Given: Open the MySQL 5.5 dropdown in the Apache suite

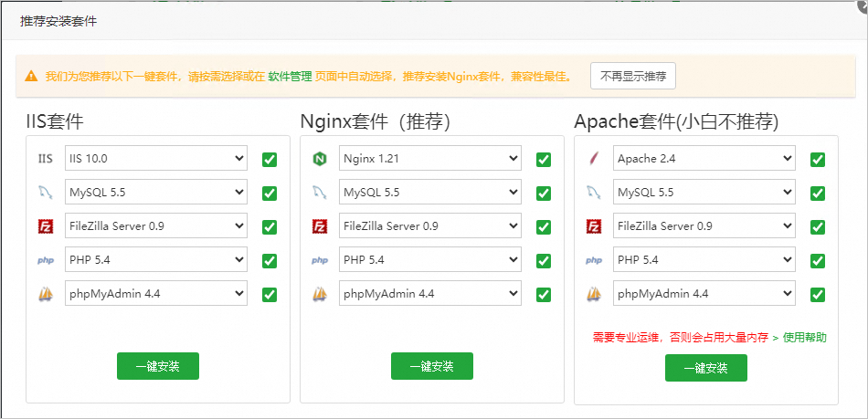Looking at the screenshot, I should (x=704, y=193).
